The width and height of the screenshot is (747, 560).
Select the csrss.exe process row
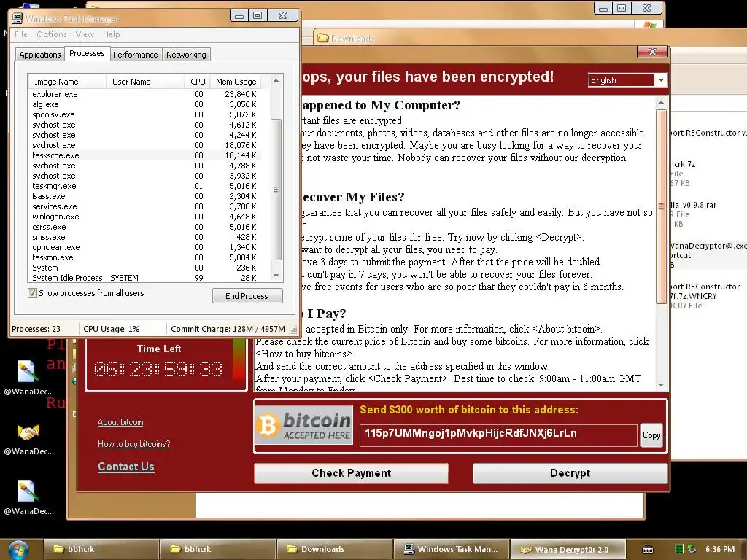pos(144,227)
